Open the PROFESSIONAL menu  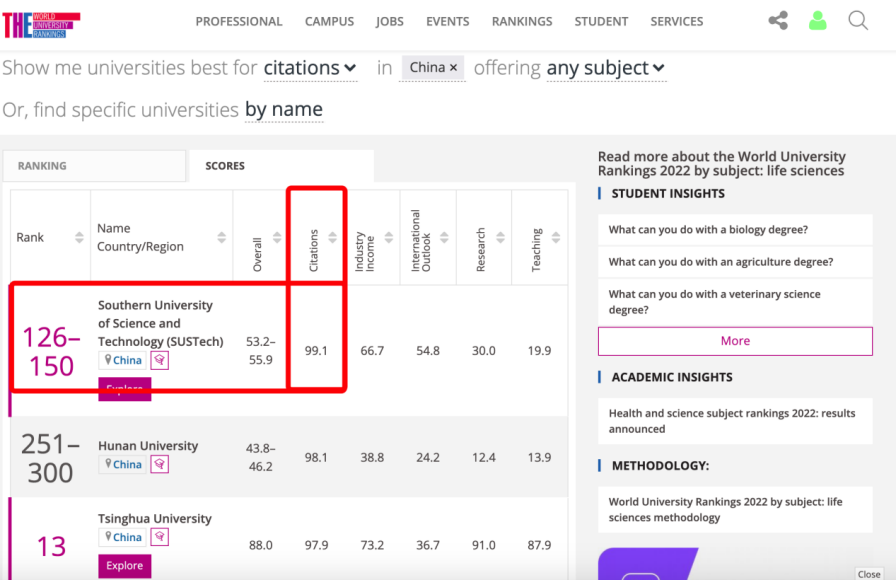tap(239, 22)
